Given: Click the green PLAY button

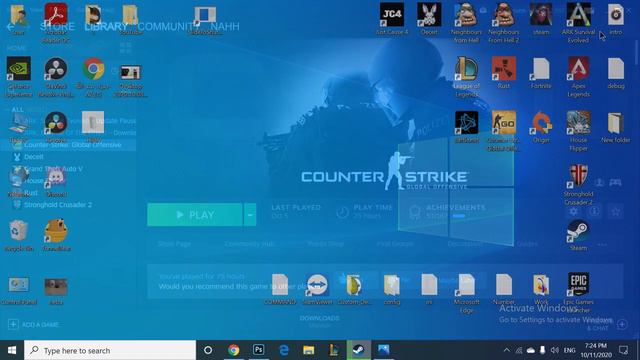Looking at the screenshot, I should [195, 215].
